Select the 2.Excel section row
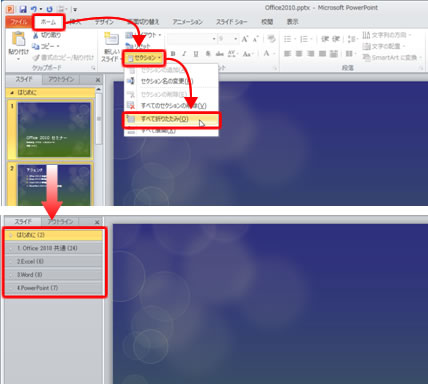This screenshot has width=428, height=384. [53, 262]
